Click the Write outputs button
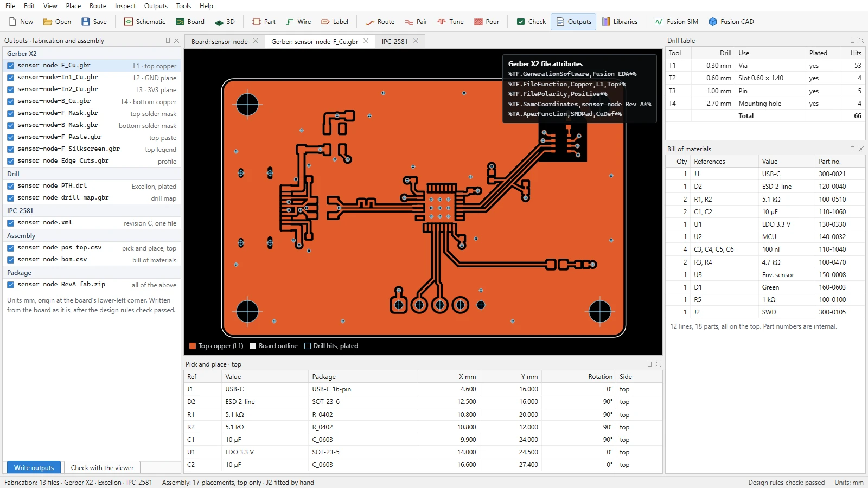Image resolution: width=868 pixels, height=488 pixels. point(34,468)
